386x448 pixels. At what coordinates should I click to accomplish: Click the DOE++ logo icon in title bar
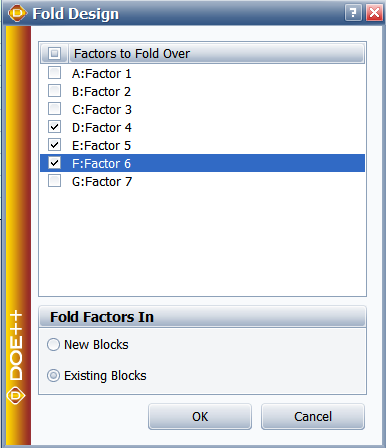pos(17,13)
